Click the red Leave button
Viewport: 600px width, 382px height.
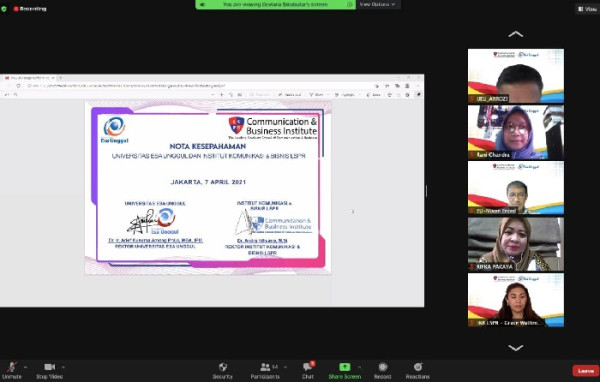pyautogui.click(x=585, y=371)
